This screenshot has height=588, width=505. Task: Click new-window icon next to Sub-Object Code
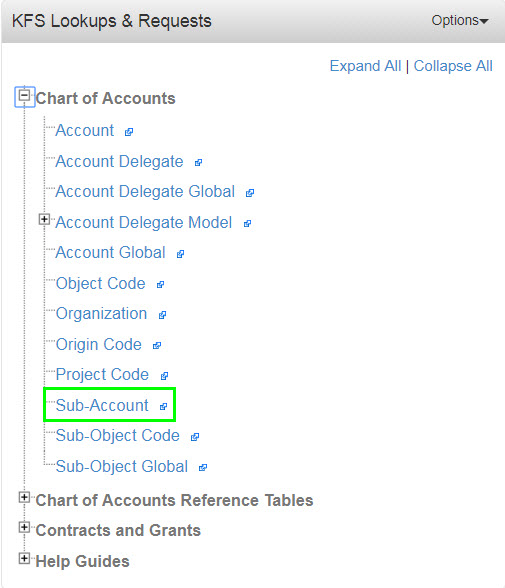coord(195,437)
